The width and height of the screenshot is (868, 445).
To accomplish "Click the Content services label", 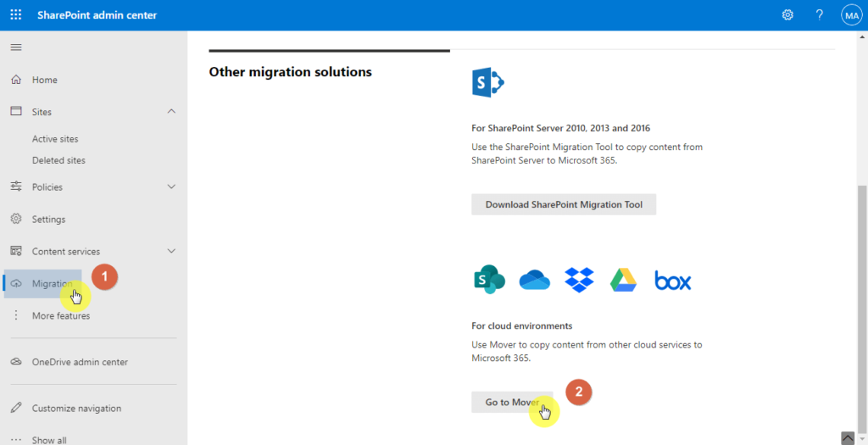I will (x=66, y=251).
